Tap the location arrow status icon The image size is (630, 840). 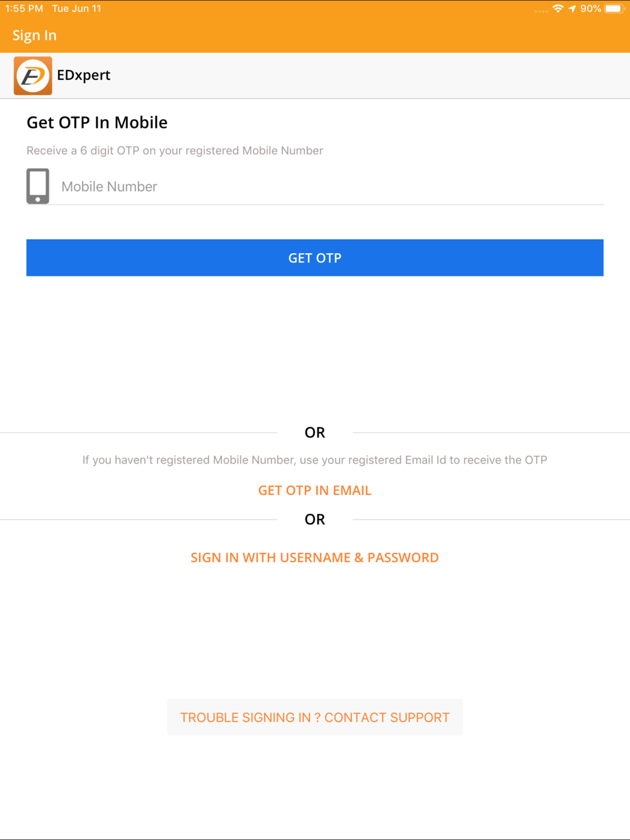click(572, 9)
